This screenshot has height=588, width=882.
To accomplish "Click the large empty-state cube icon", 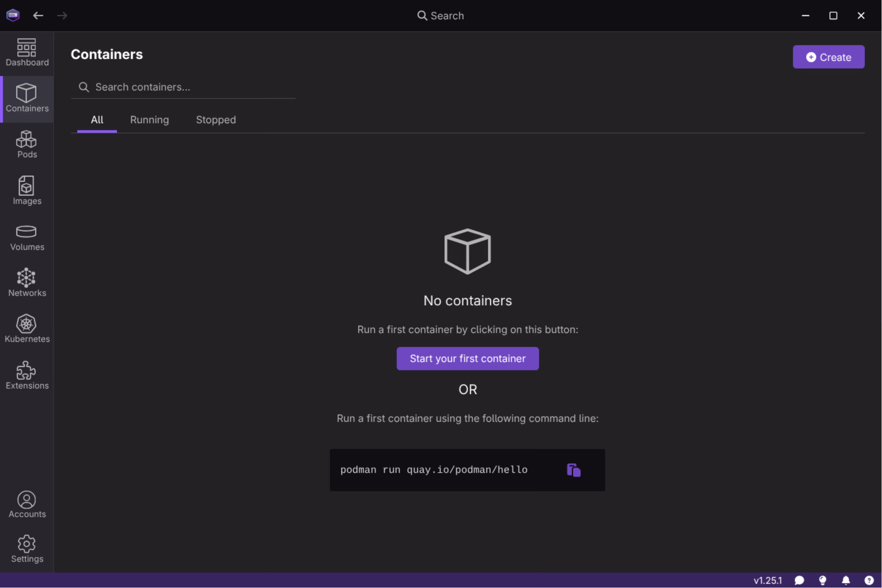I will coord(467,251).
